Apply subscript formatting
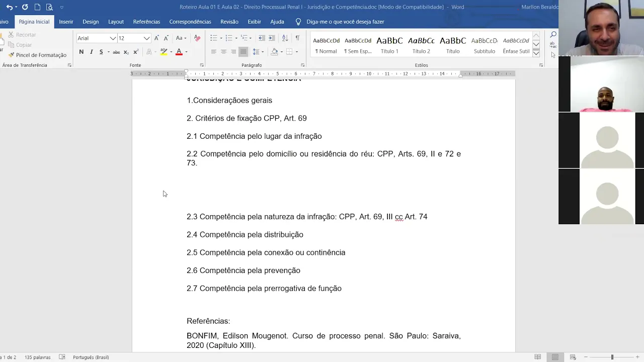Screen dimensions: 644x362 point(126,52)
